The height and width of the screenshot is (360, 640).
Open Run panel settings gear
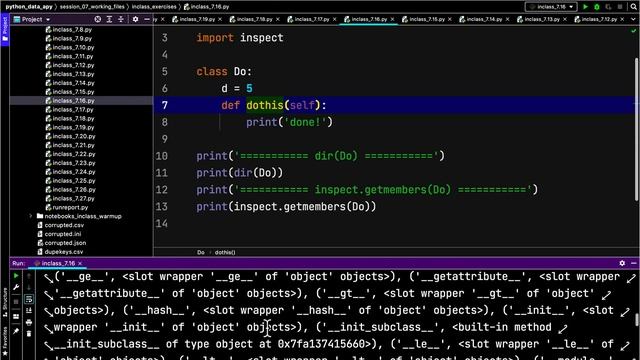(x=622, y=263)
